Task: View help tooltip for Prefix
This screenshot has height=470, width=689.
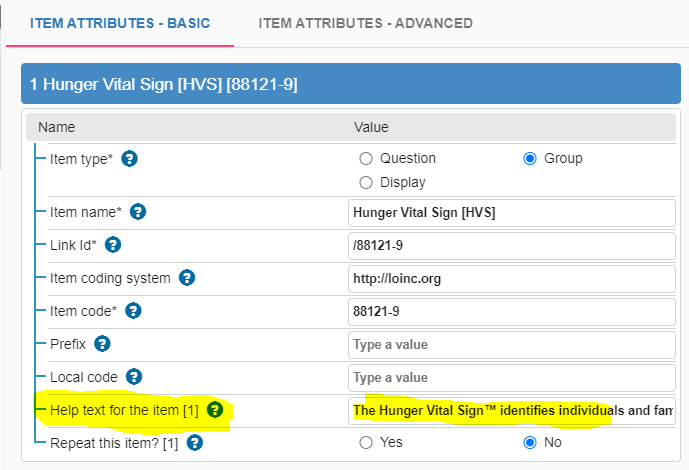Action: coord(102,343)
